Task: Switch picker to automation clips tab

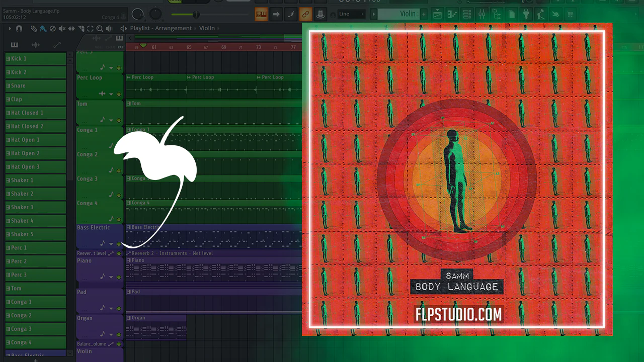Action: [57, 45]
